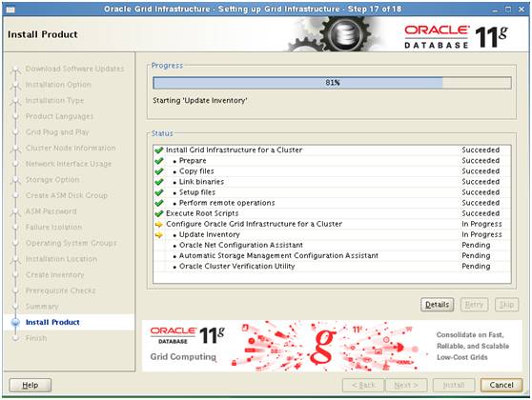Select 'Oracle Cluster Verification Utility' row

pos(332,266)
